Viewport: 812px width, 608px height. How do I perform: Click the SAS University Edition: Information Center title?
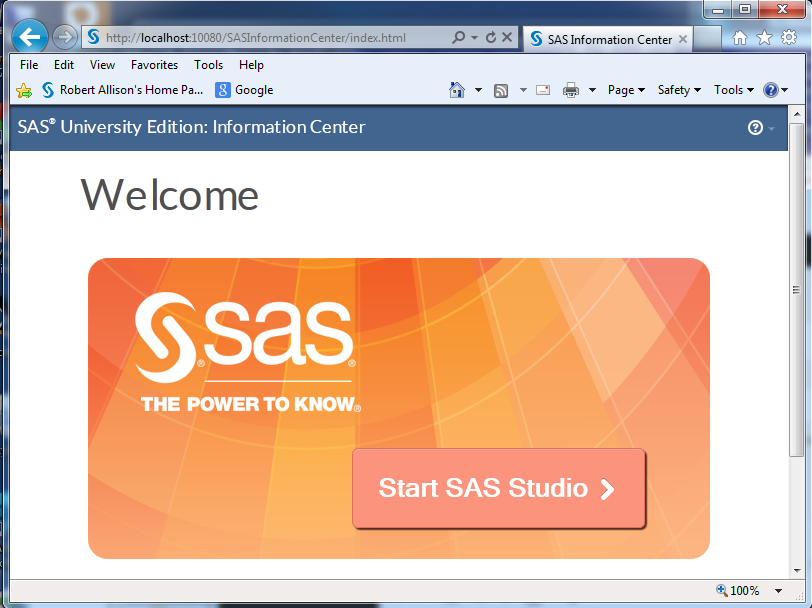[x=192, y=127]
